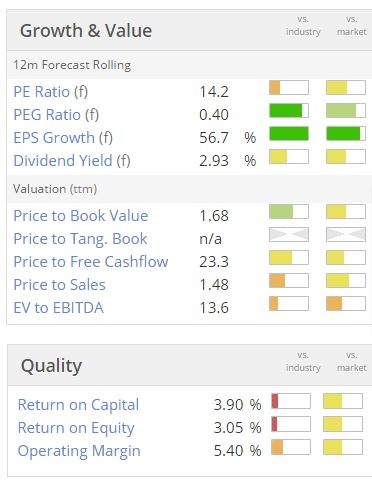This screenshot has height=485, width=372.
Task: Select the Dividend Yield (f) link
Action: pos(72,161)
